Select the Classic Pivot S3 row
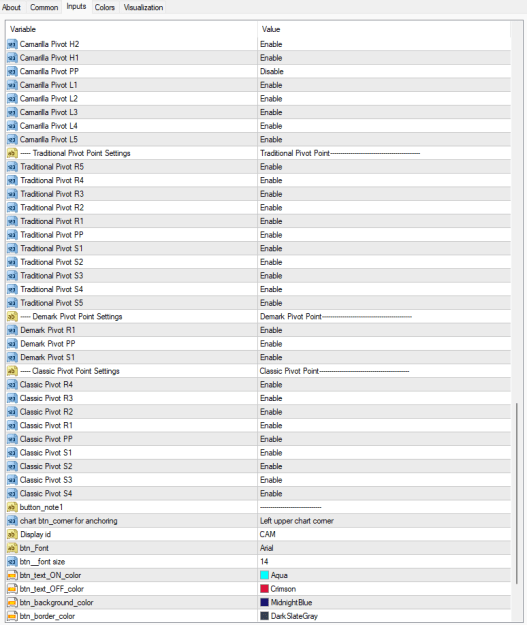Viewport: 527px width, 625px height. [258, 480]
